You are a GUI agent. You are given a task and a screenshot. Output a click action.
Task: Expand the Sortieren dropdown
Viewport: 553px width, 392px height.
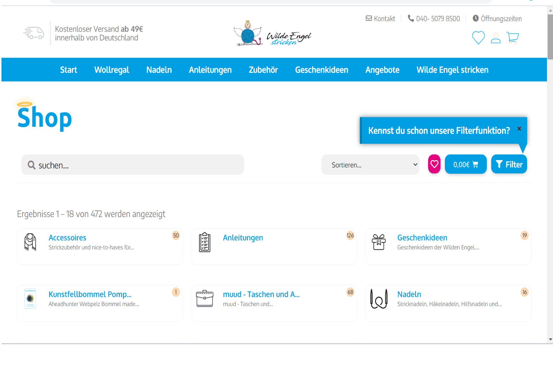coord(370,165)
